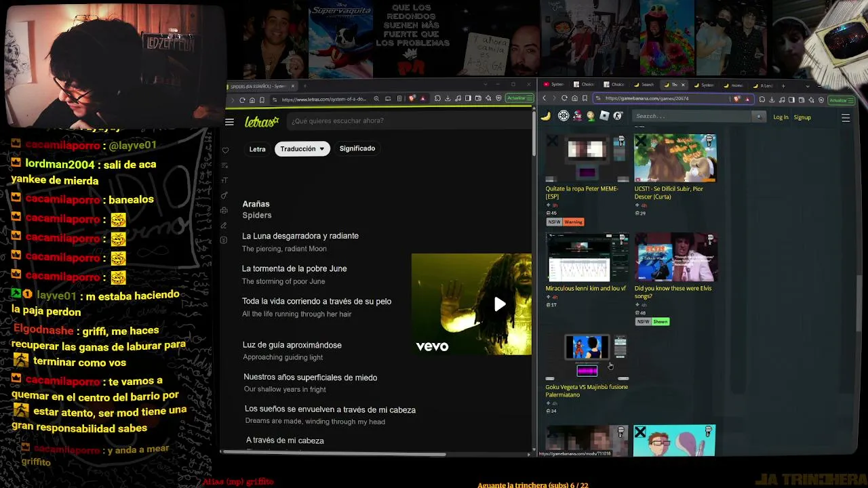Viewport: 868px width, 488px height.
Task: Reload the Letras page
Action: [242, 100]
